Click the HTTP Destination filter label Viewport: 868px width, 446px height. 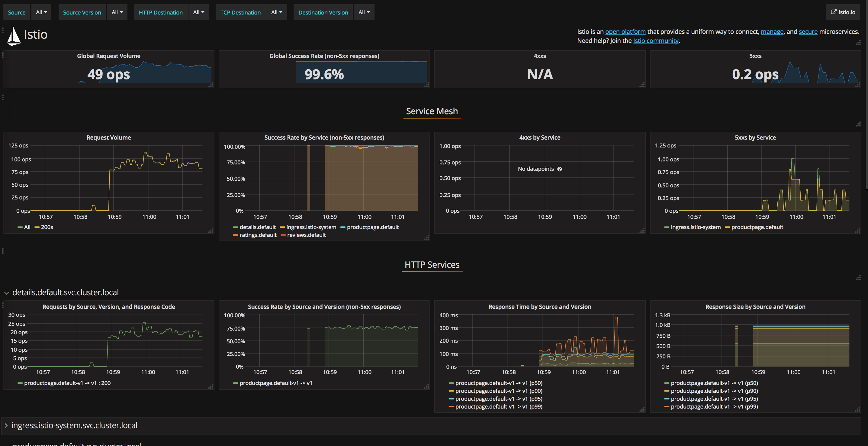tap(161, 12)
